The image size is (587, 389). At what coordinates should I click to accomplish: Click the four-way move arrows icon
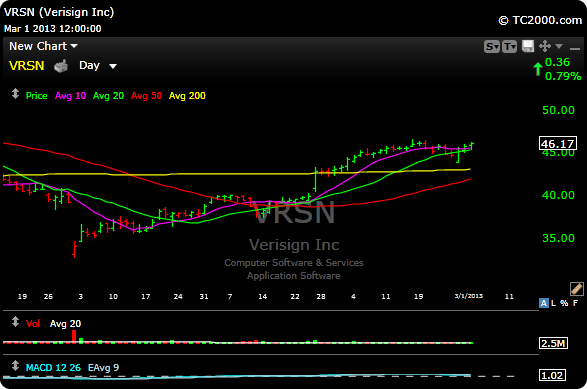[x=545, y=46]
